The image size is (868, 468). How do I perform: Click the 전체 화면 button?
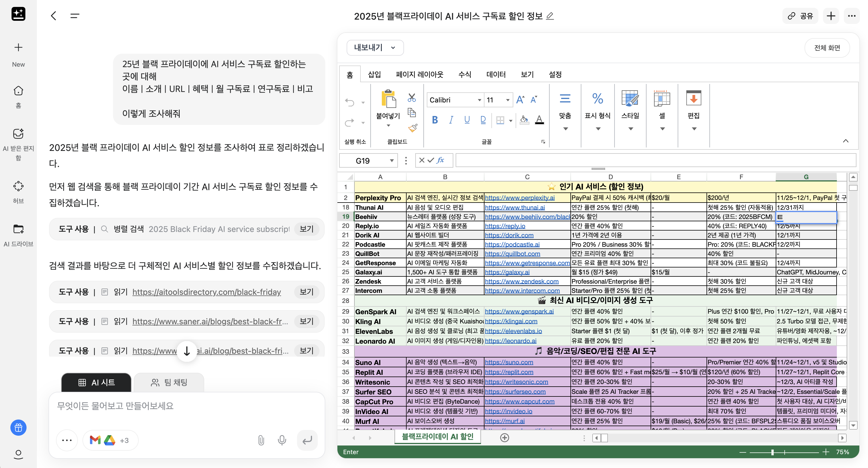827,48
